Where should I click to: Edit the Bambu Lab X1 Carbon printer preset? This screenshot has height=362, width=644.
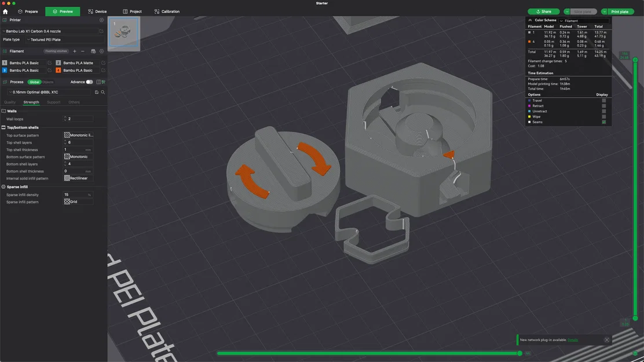pos(101,31)
